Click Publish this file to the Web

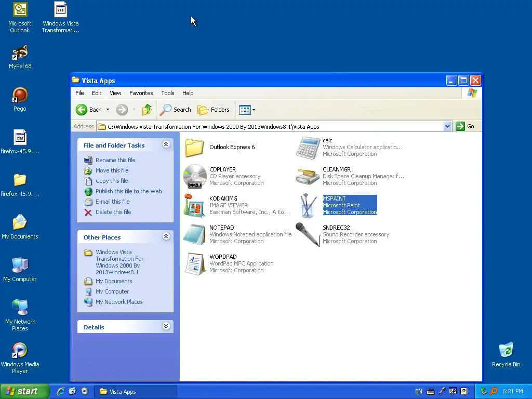click(129, 191)
